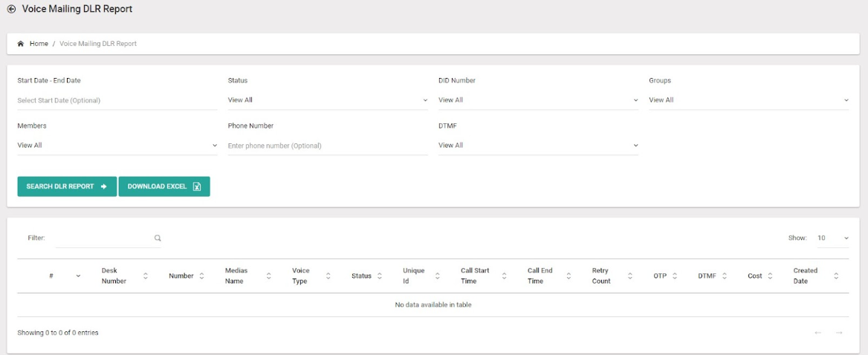Image resolution: width=868 pixels, height=355 pixels.
Task: Sort table by Created Date arrows
Action: (836, 276)
